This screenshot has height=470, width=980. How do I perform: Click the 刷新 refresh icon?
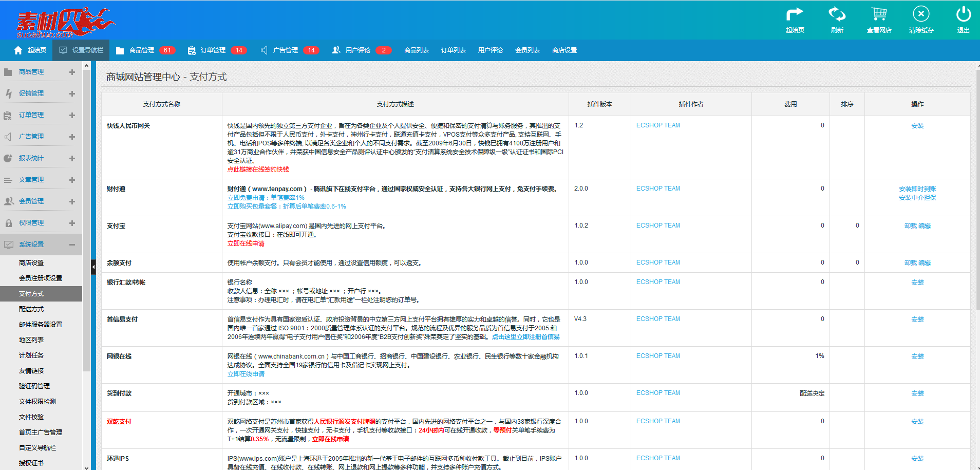pos(837,14)
